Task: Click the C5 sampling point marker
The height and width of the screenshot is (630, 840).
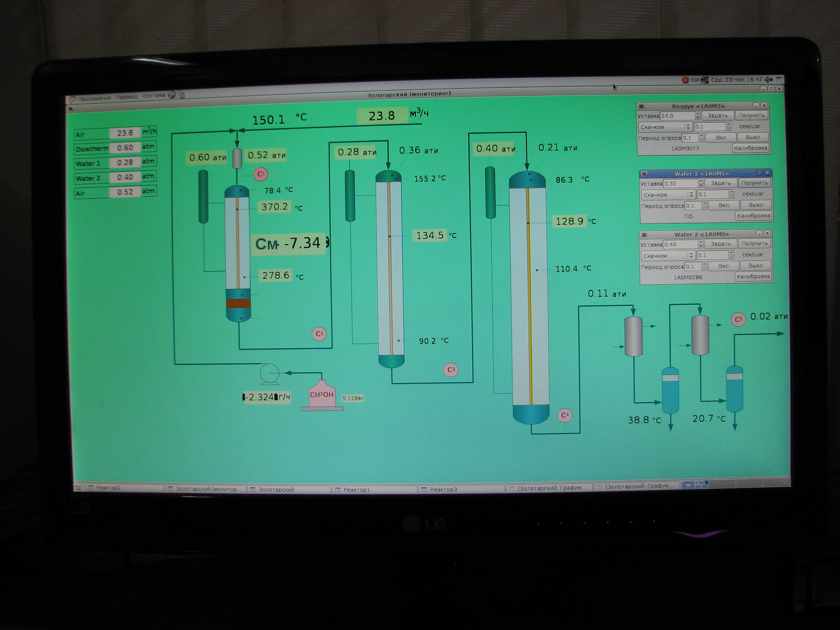Action: [x=738, y=319]
